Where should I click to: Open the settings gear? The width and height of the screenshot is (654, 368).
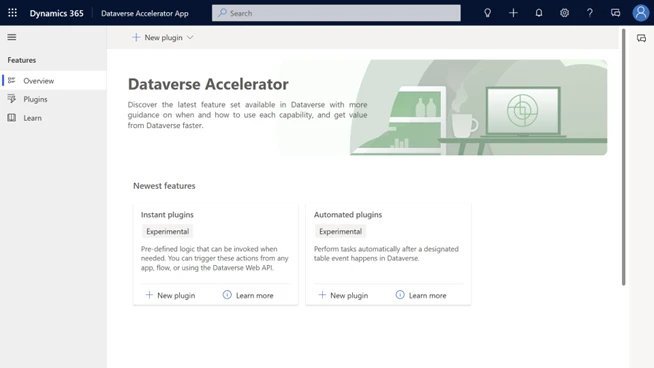564,13
